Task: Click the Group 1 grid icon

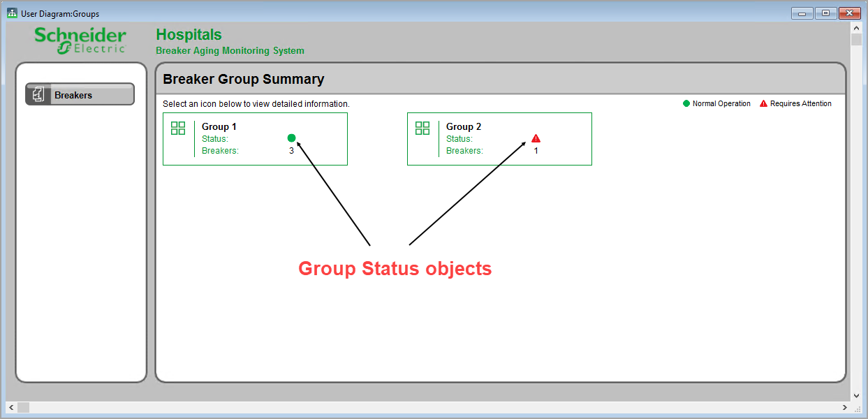Action: pyautogui.click(x=178, y=128)
